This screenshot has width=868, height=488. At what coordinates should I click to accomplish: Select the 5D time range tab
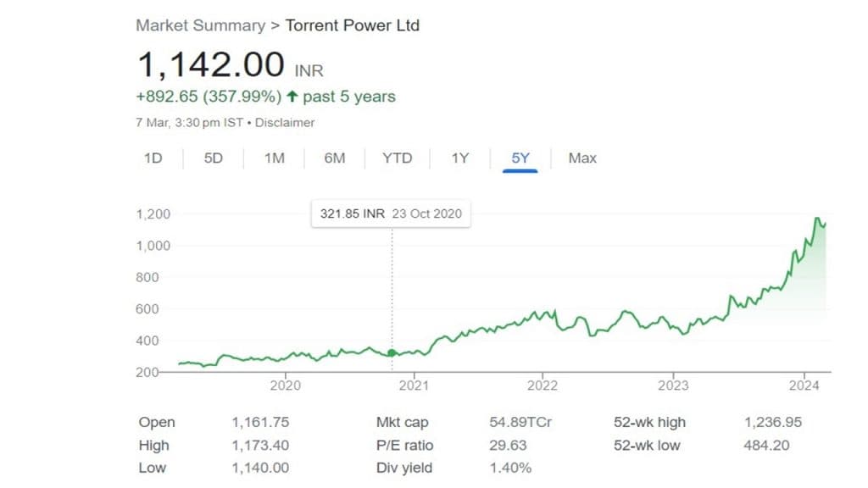(x=214, y=158)
